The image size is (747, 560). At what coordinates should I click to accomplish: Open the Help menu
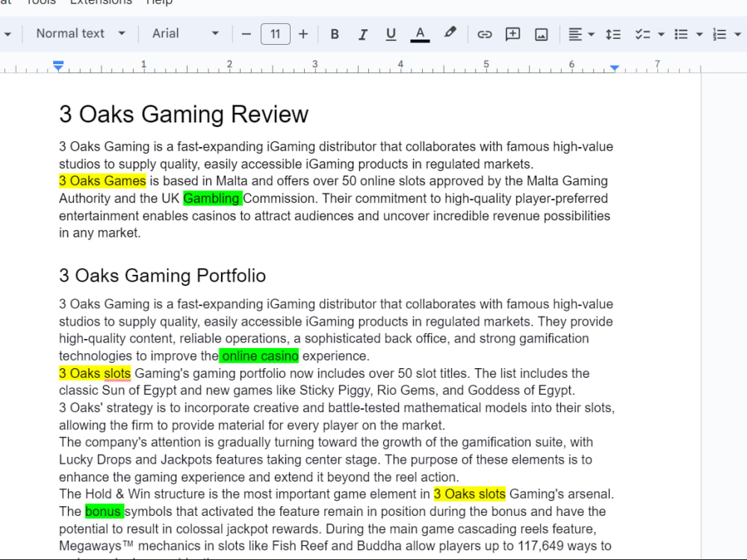(x=159, y=2)
